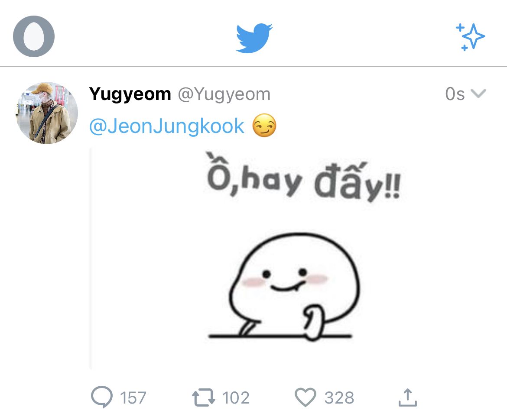Click the @Yugyeom handle
This screenshot has width=507, height=420.
[224, 94]
